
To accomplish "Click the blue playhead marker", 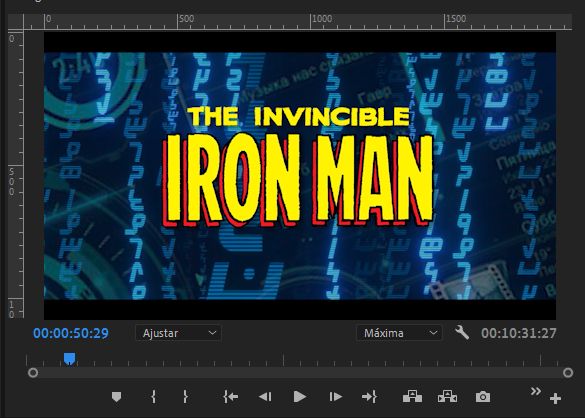I will point(69,359).
